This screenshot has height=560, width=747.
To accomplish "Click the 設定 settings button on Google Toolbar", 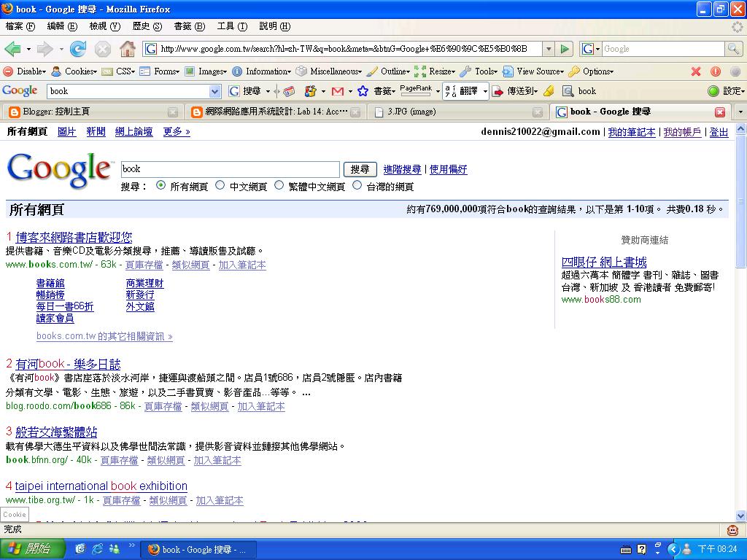I will point(726,91).
